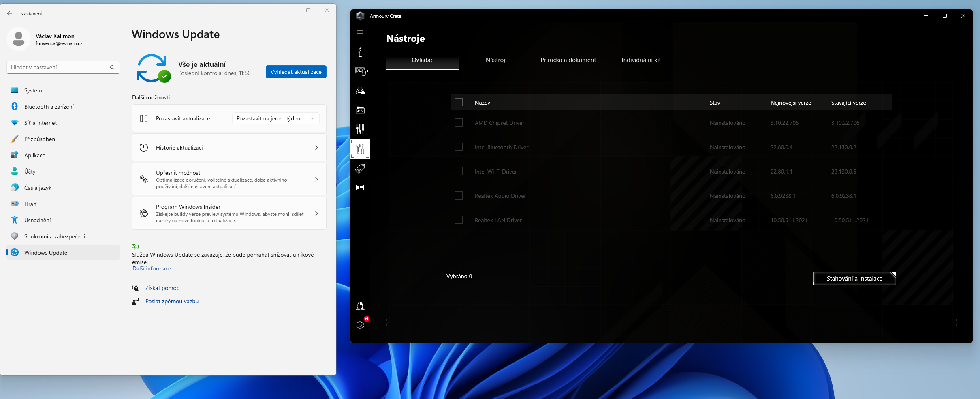Click the Stahování a instalace button
Image resolution: width=980 pixels, height=399 pixels.
(x=854, y=279)
